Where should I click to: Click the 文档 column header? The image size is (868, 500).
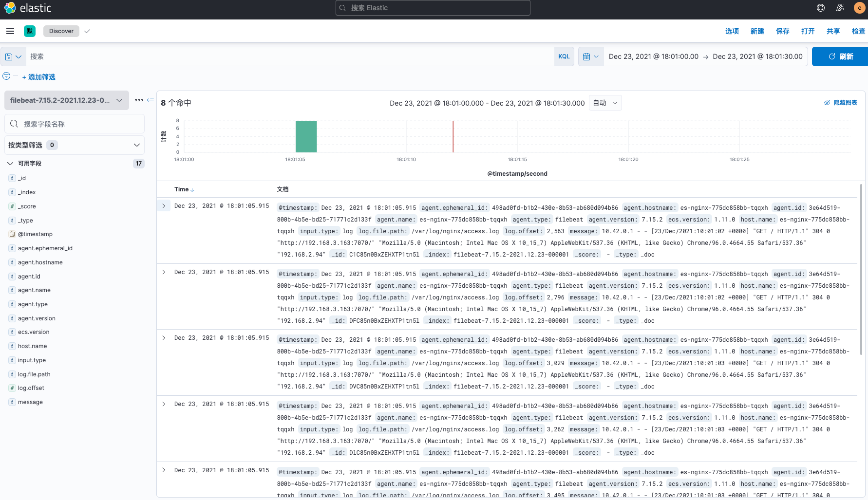click(283, 189)
